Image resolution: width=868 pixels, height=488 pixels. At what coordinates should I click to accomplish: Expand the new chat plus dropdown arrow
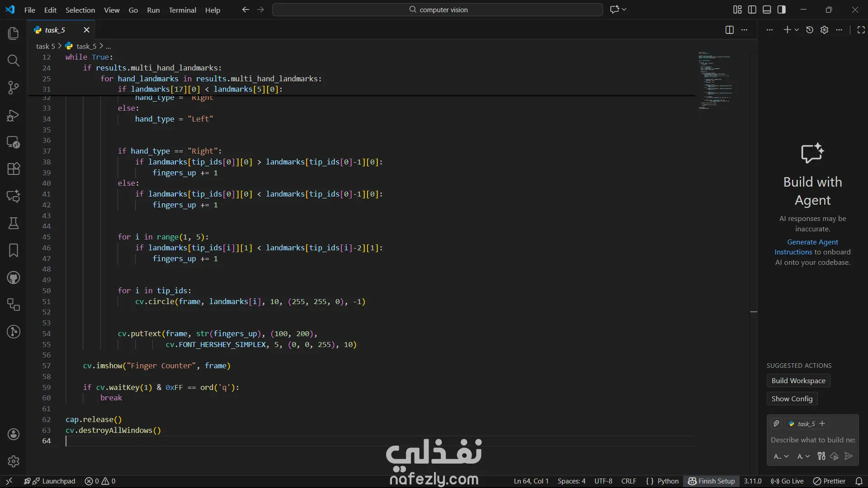[797, 30]
